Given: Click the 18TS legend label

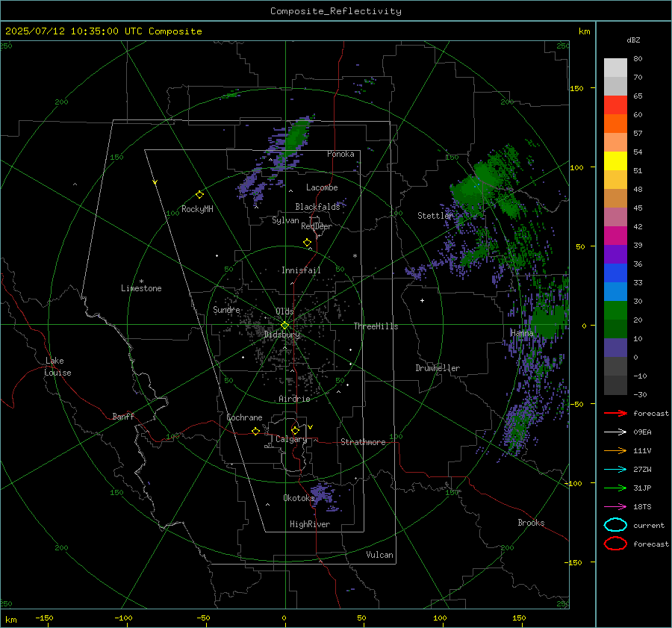Looking at the screenshot, I should [x=642, y=507].
